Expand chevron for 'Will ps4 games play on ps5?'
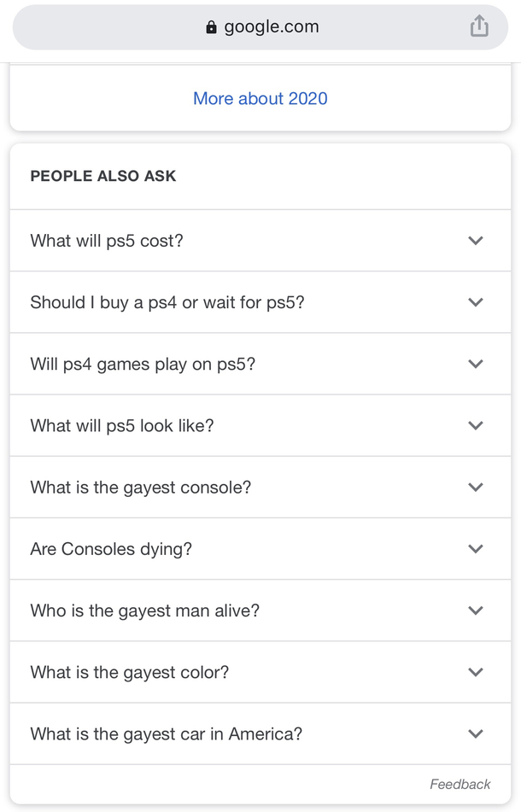 coord(476,364)
